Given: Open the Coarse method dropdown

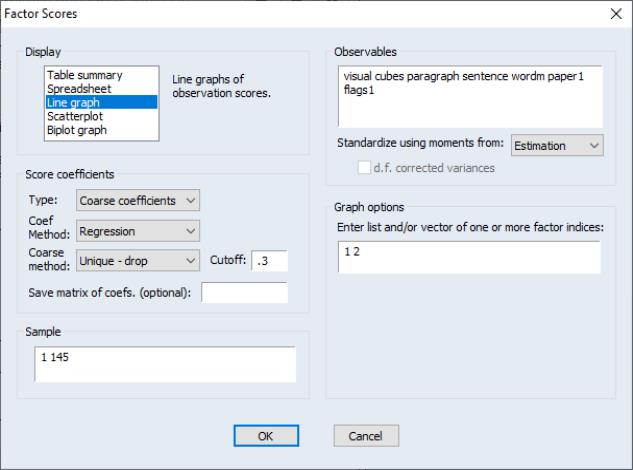Looking at the screenshot, I should point(138,261).
